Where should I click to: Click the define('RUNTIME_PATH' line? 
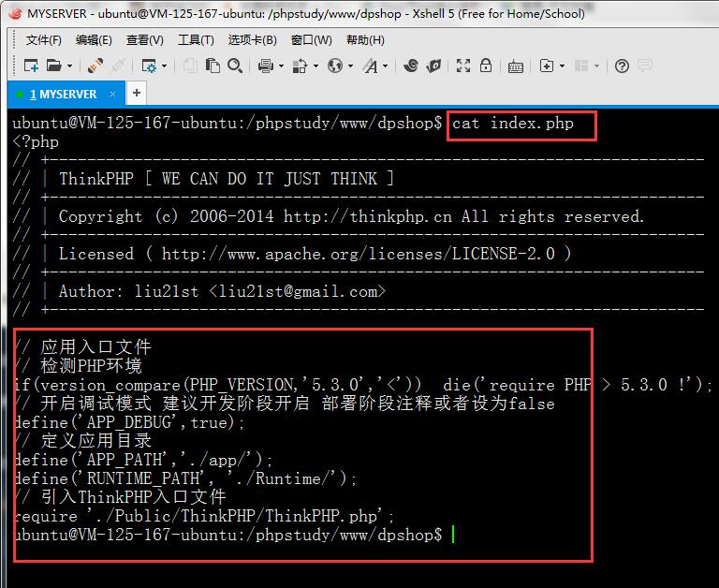tap(185, 478)
